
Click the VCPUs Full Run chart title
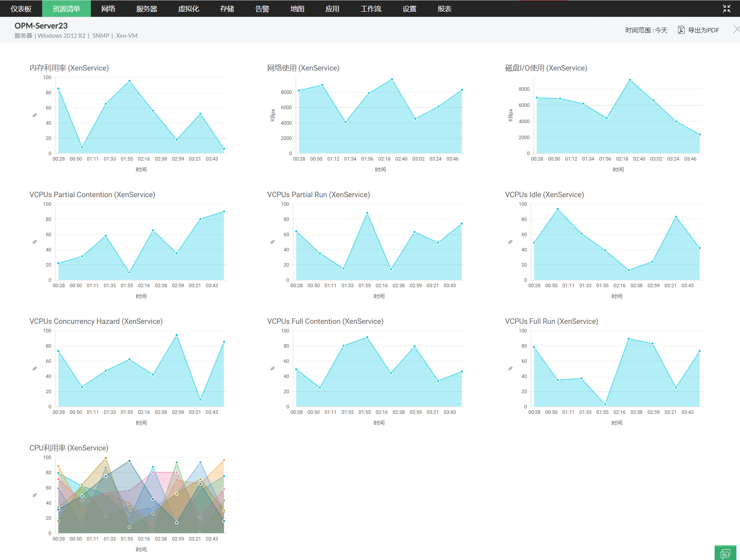click(551, 321)
